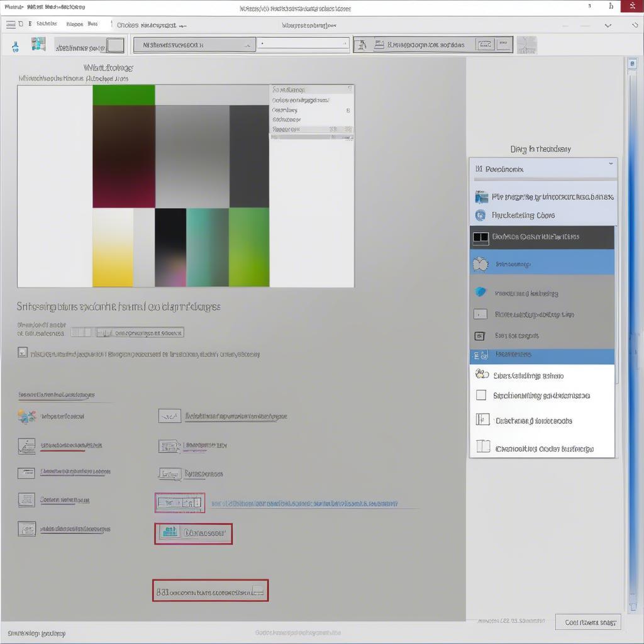This screenshot has width=644, height=644.
Task: Open the form-layout icon in the middle column
Action: [169, 446]
